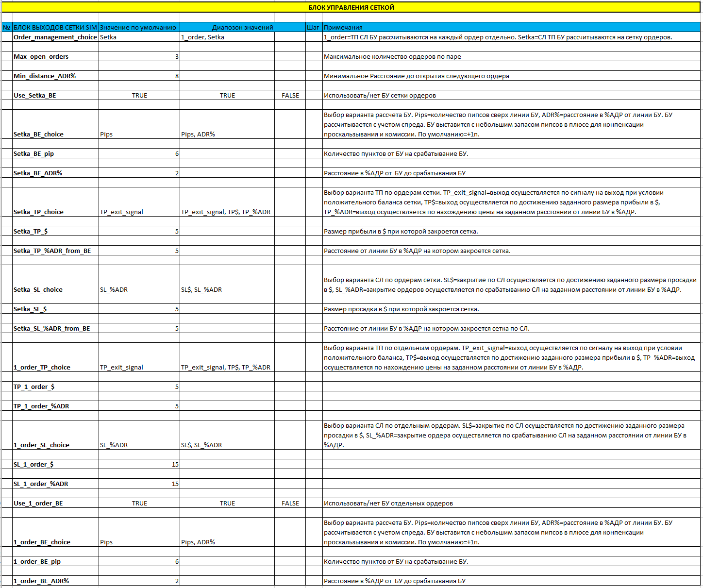The height and width of the screenshot is (588, 703).
Task: Select value 15 in SL_1_order_%ADR row
Action: click(x=139, y=484)
